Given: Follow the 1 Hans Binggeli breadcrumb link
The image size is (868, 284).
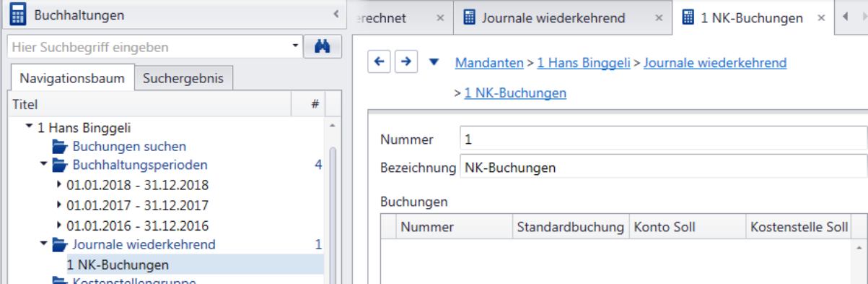Looking at the screenshot, I should pos(584,63).
